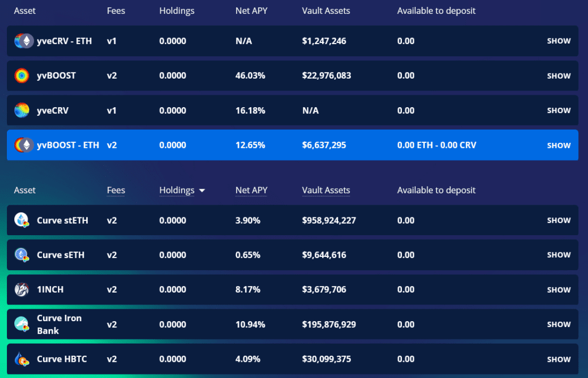Click the 4.09% Net APY value

pyautogui.click(x=247, y=359)
